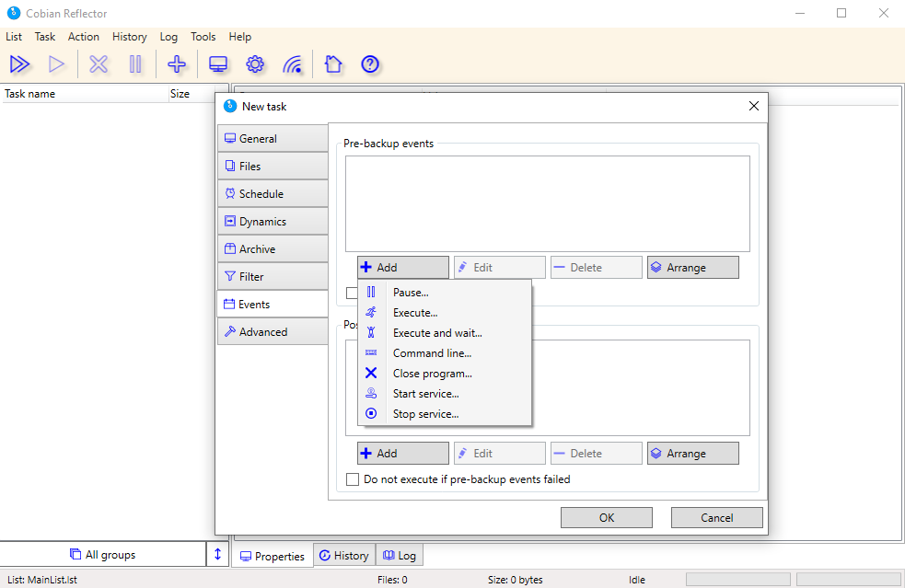Choose Start service... menu entry

click(x=445, y=394)
